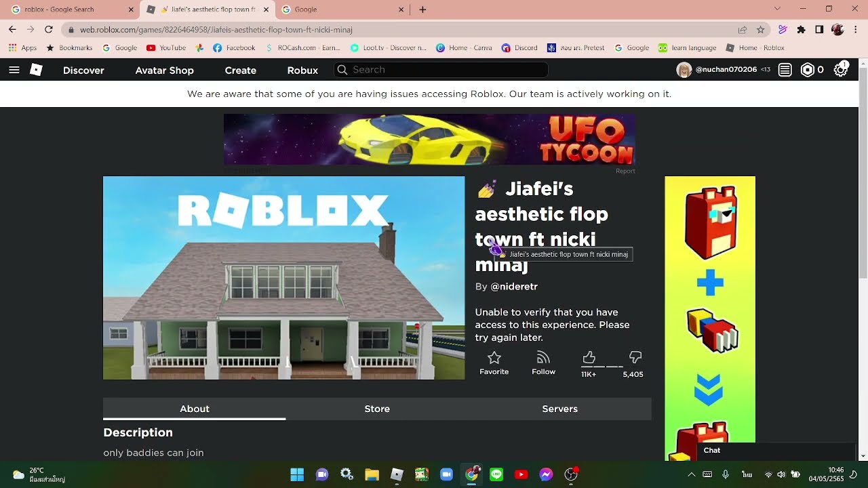Bookmark this page with the star icon
This screenshot has height=488, width=868.
(x=761, y=30)
